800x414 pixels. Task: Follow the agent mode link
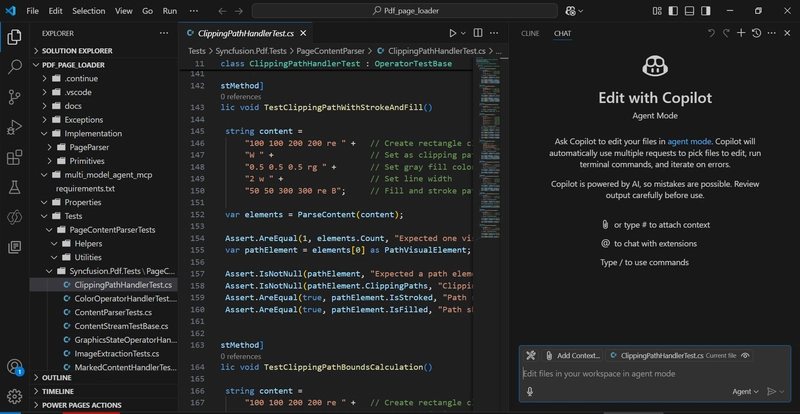[x=689, y=143]
